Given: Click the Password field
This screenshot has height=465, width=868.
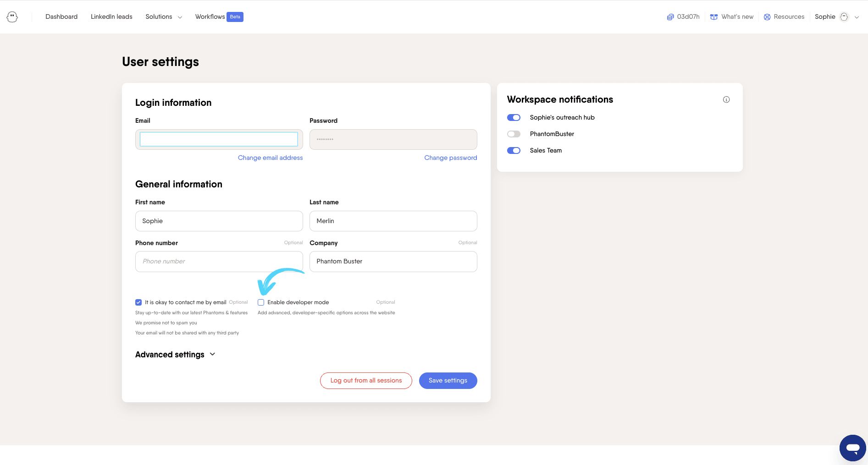Looking at the screenshot, I should [393, 139].
